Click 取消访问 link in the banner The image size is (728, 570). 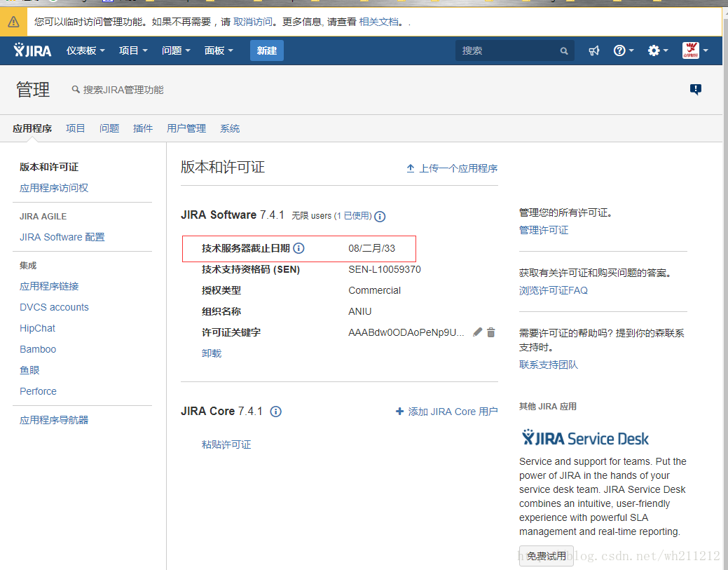click(252, 22)
